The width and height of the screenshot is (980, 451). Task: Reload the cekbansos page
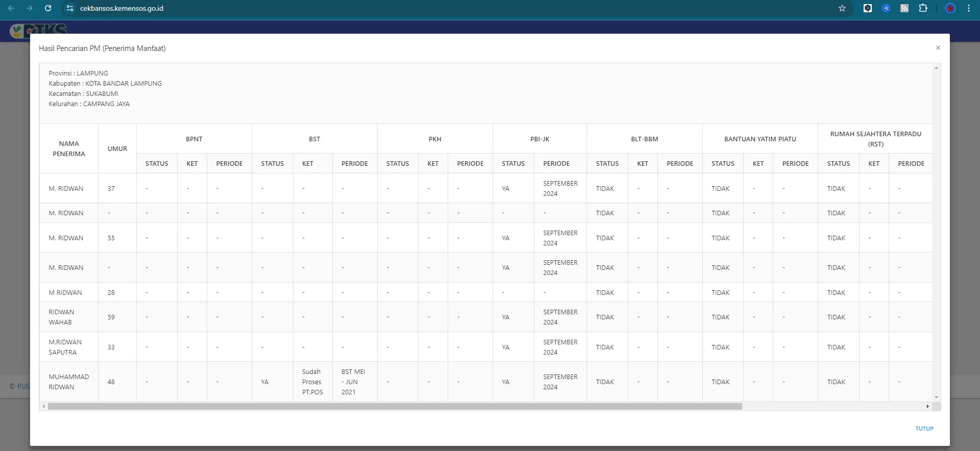[x=48, y=8]
